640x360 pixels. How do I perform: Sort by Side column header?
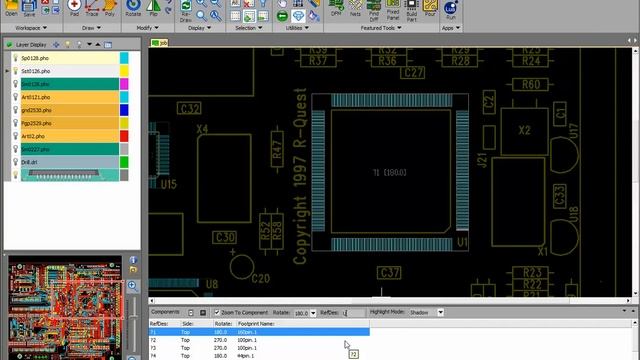coord(196,324)
